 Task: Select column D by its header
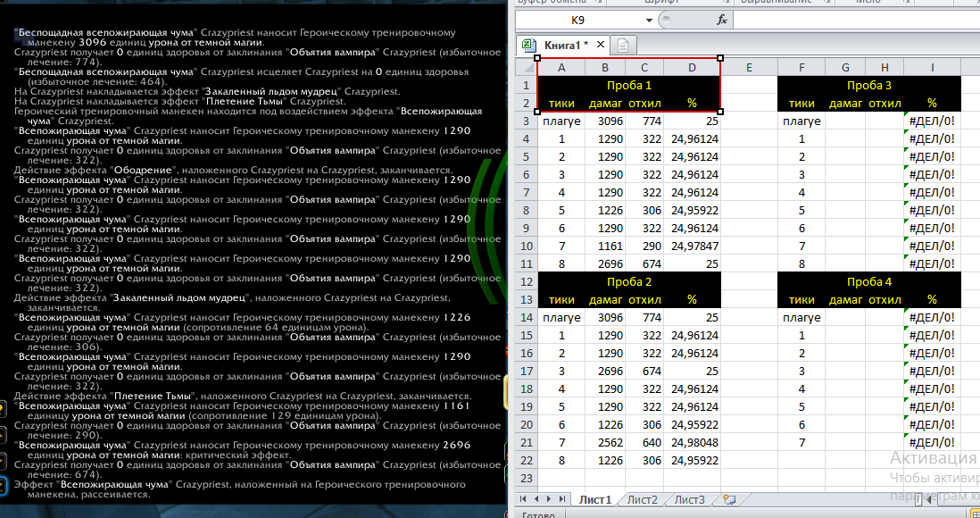(x=692, y=67)
